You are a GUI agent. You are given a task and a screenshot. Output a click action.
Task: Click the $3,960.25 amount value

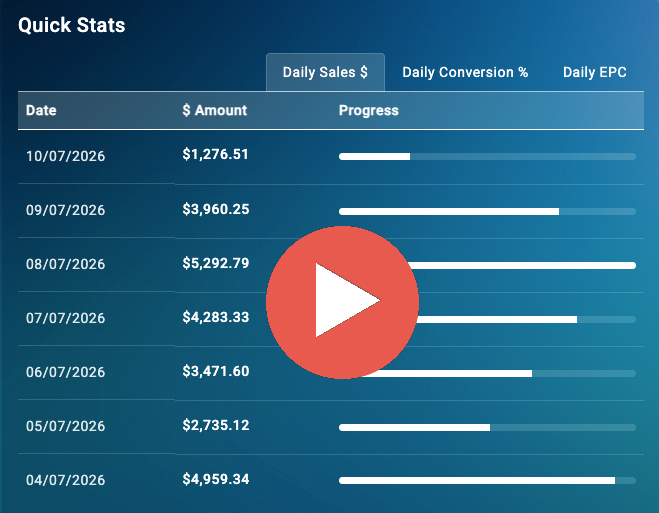[216, 209]
